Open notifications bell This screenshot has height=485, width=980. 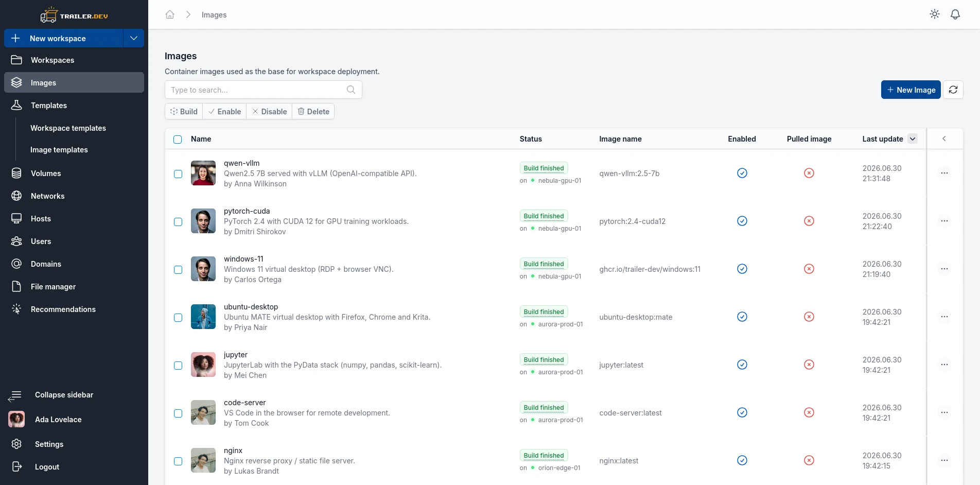pyautogui.click(x=955, y=14)
